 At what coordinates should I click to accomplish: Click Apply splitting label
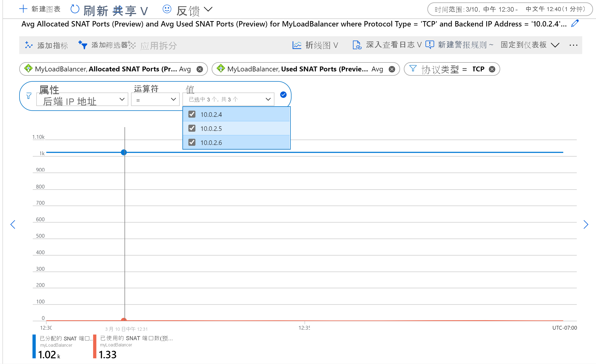coord(159,45)
